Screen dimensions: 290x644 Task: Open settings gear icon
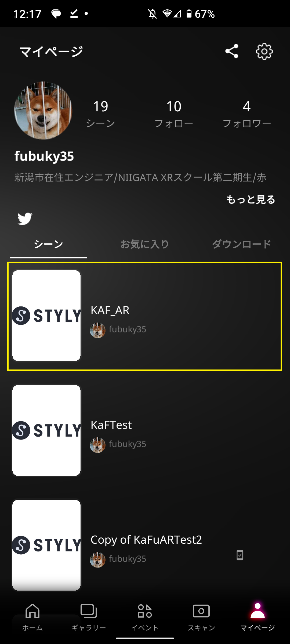click(x=264, y=51)
